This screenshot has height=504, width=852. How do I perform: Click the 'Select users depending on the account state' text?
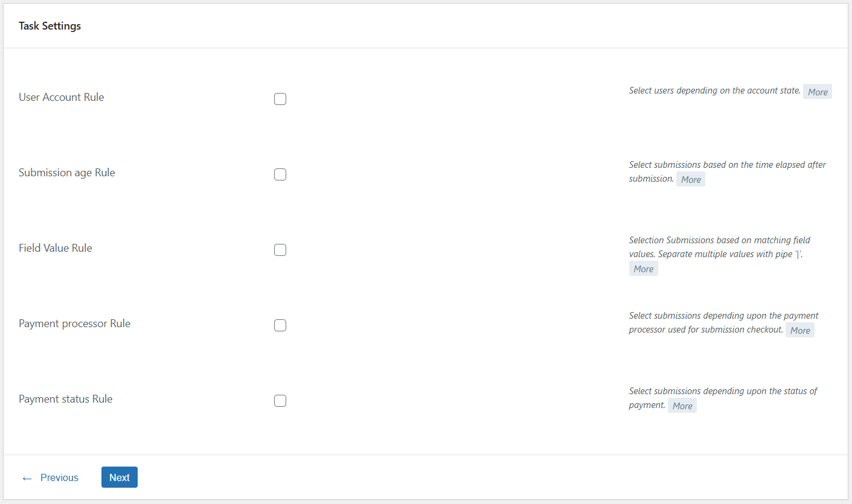(715, 91)
